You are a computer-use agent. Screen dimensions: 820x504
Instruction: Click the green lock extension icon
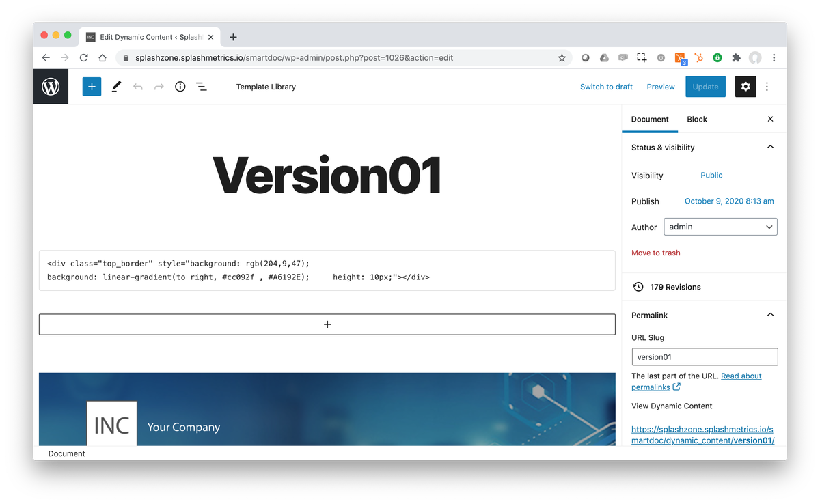(x=717, y=58)
